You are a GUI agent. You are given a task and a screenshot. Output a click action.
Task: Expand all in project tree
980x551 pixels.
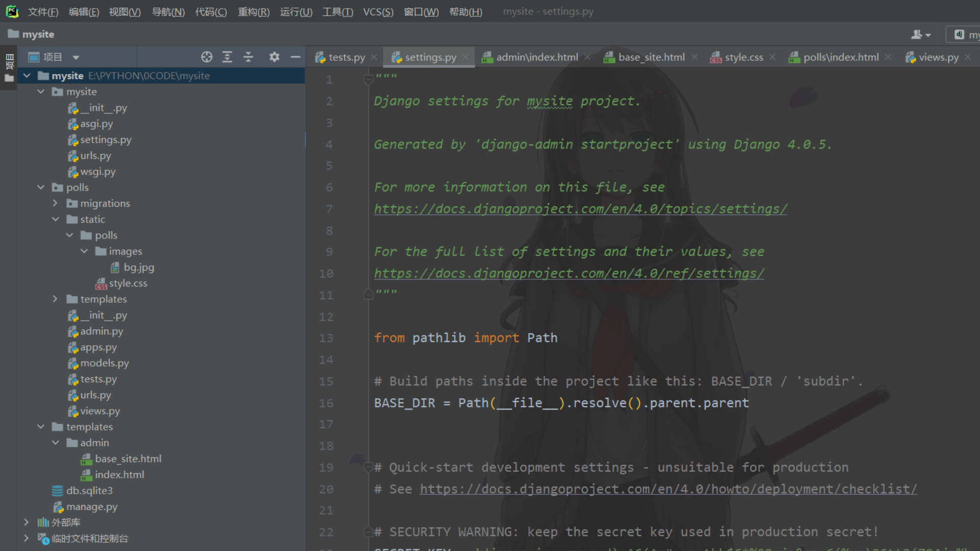tap(227, 57)
